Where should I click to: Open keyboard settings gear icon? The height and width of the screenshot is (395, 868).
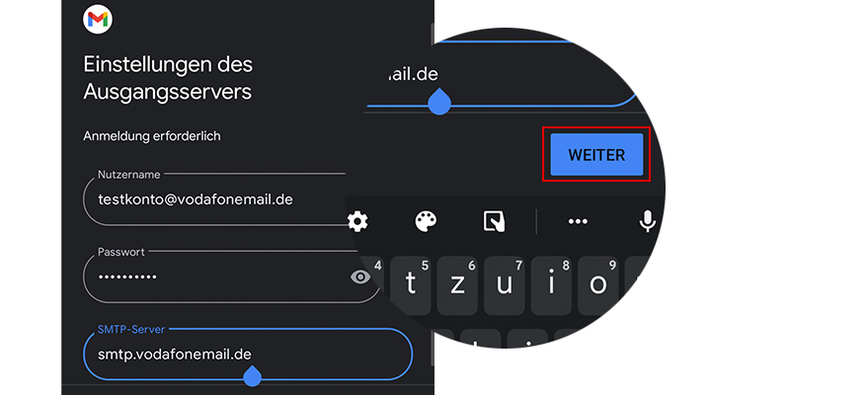tap(357, 221)
